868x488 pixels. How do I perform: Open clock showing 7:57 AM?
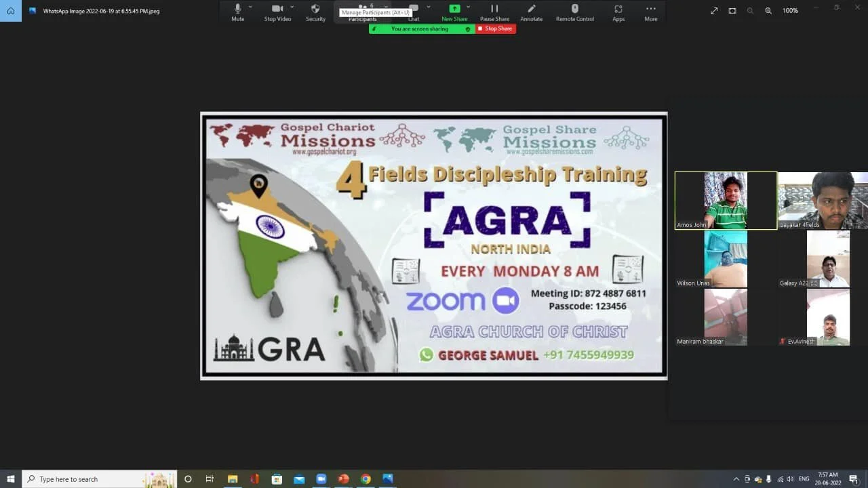pyautogui.click(x=828, y=479)
